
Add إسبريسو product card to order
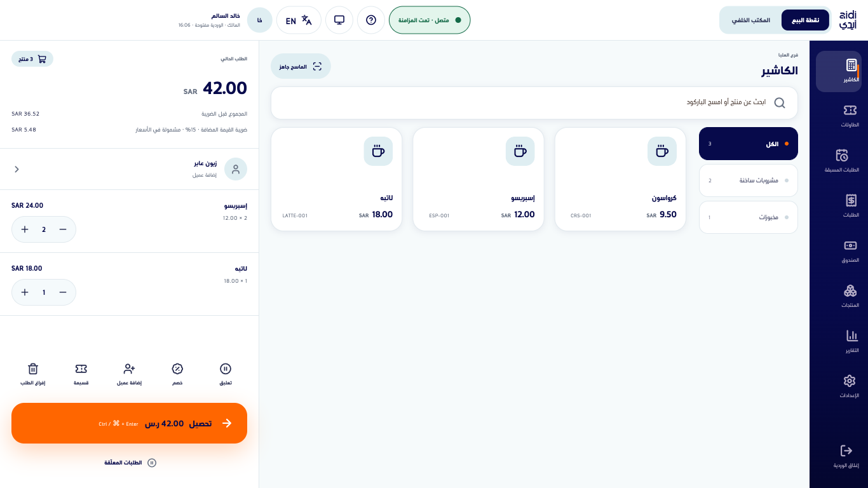478,179
